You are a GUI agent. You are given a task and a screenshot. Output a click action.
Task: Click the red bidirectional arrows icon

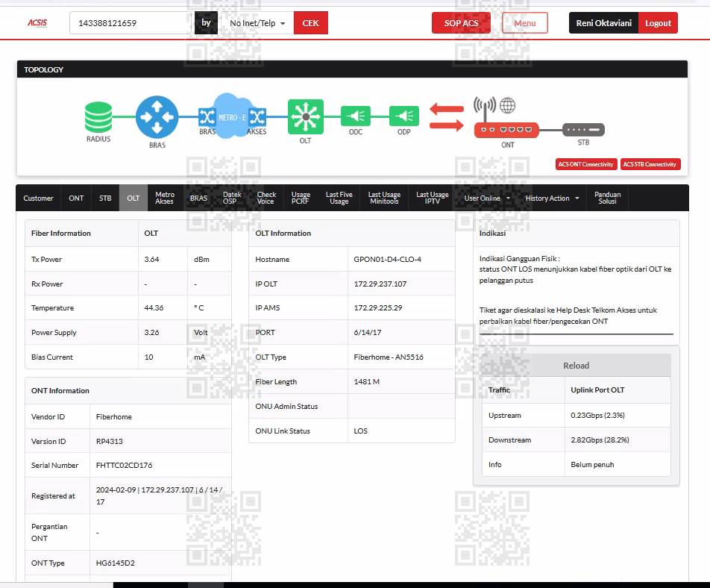coord(447,117)
